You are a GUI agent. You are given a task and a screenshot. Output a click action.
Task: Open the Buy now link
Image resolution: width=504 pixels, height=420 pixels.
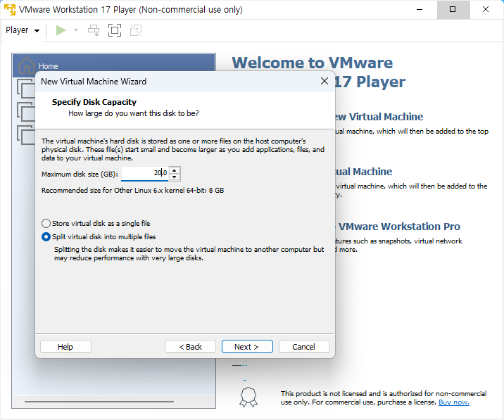[x=454, y=402]
